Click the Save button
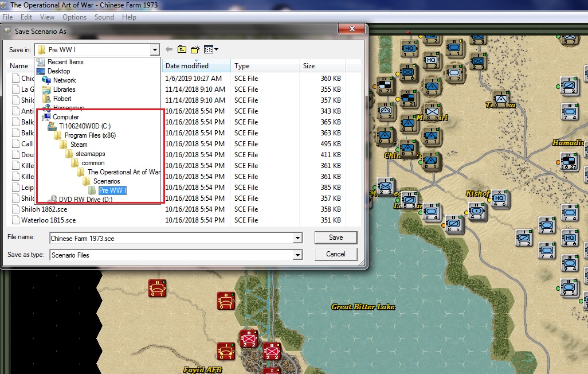Image resolution: width=588 pixels, height=374 pixels. (x=336, y=237)
